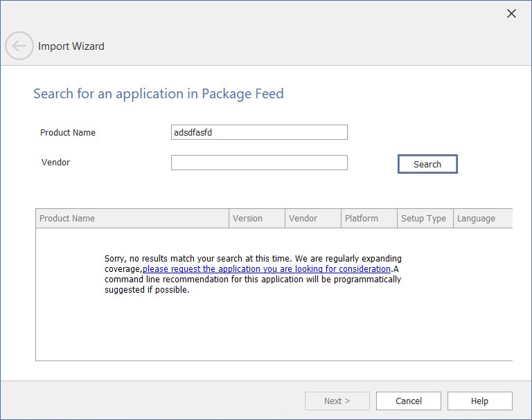Viewport: 532px width, 420px height.
Task: Open Help for this wizard
Action: [479, 401]
